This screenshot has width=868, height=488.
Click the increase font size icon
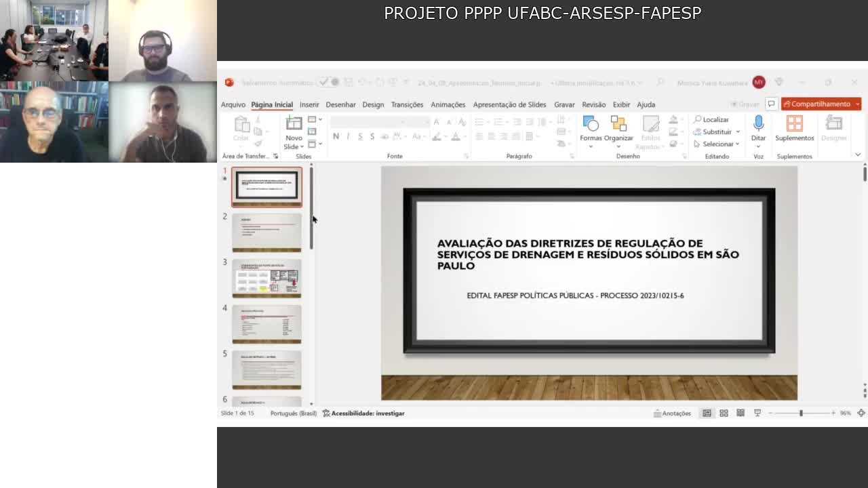(x=436, y=121)
